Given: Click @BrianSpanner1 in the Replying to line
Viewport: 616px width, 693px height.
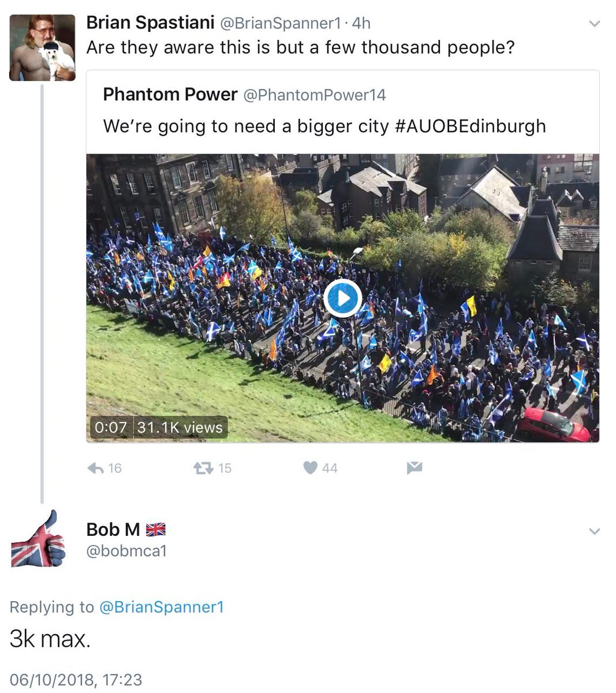Looking at the screenshot, I should coord(162,607).
